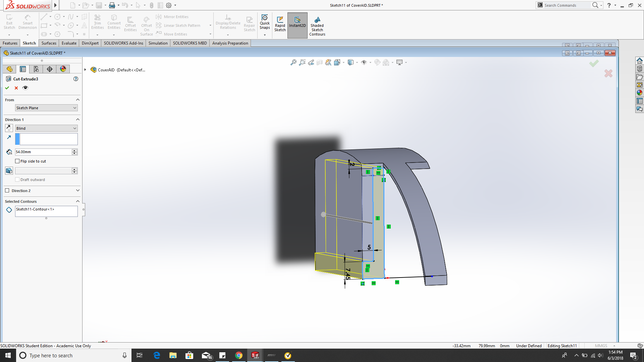Image resolution: width=644 pixels, height=362 pixels.
Task: Switch to the Surfaces tab
Action: [49, 43]
